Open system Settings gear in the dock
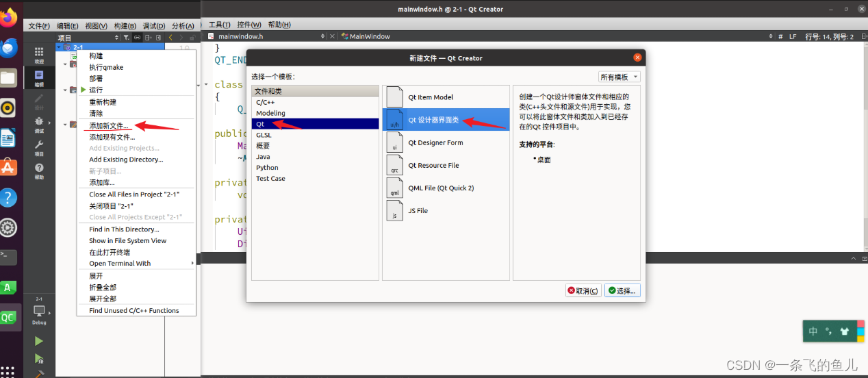This screenshot has width=868, height=378. click(8, 228)
